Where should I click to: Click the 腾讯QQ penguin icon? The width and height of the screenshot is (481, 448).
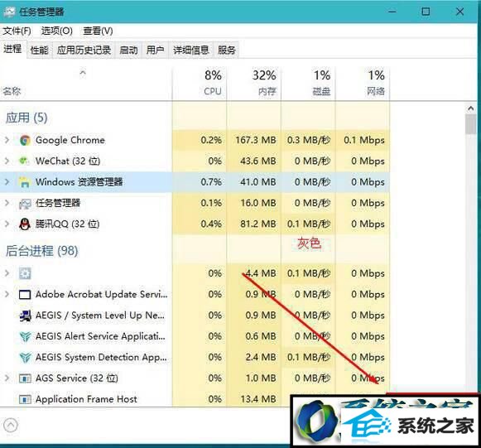pyautogui.click(x=25, y=224)
